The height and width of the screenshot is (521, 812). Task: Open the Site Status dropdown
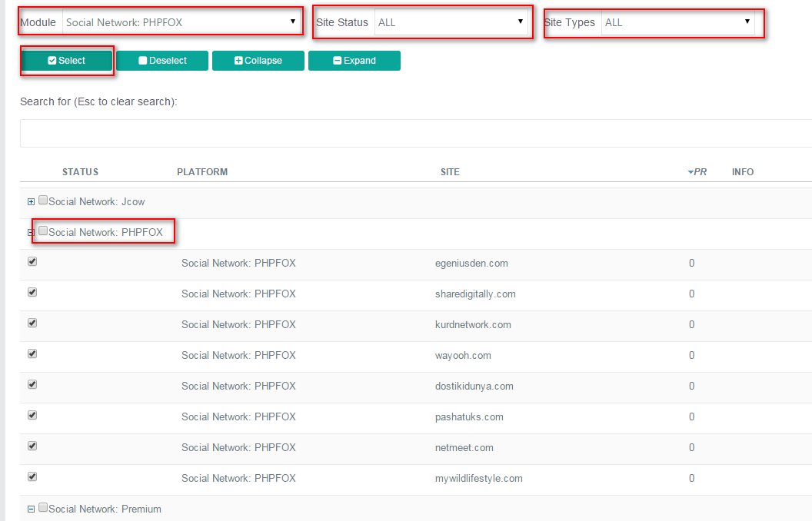[x=451, y=22]
